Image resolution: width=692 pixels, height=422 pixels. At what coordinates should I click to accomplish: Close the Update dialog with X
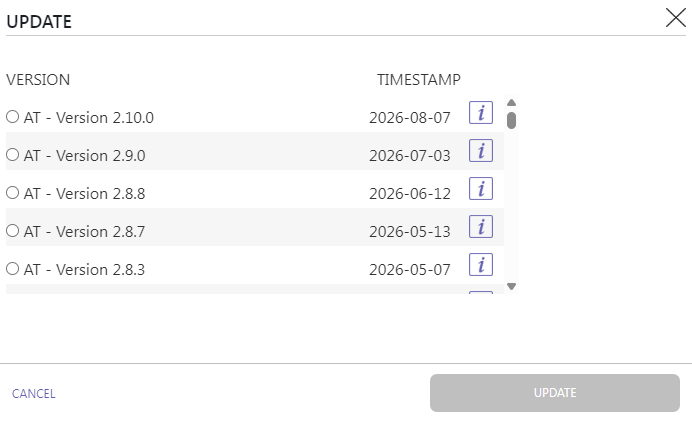pyautogui.click(x=676, y=18)
